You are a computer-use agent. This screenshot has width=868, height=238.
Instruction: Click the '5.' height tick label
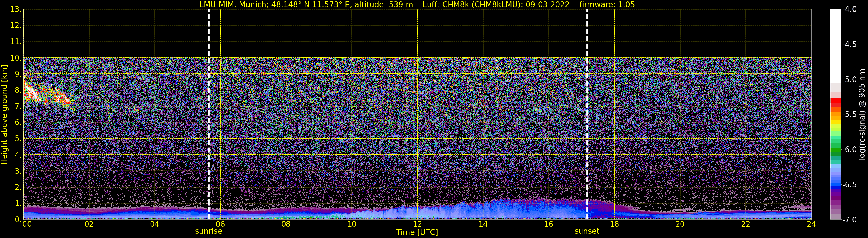tap(18, 139)
